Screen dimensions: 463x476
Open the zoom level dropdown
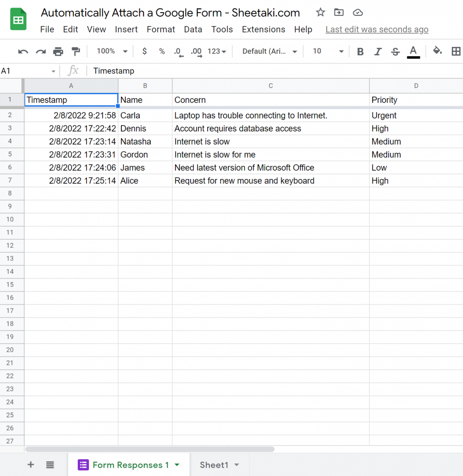point(111,51)
